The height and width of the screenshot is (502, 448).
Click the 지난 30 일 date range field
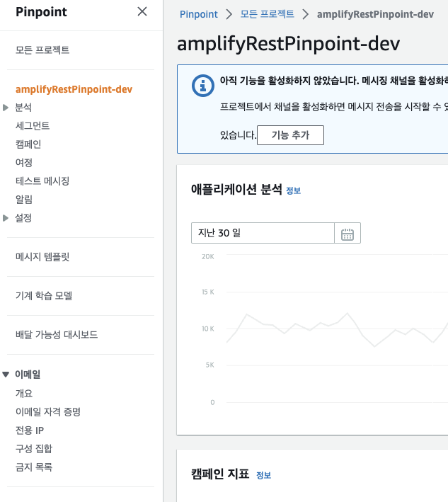point(263,233)
